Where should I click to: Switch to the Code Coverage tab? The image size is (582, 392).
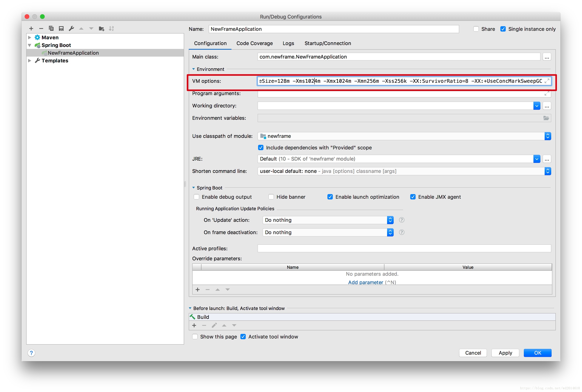click(254, 43)
